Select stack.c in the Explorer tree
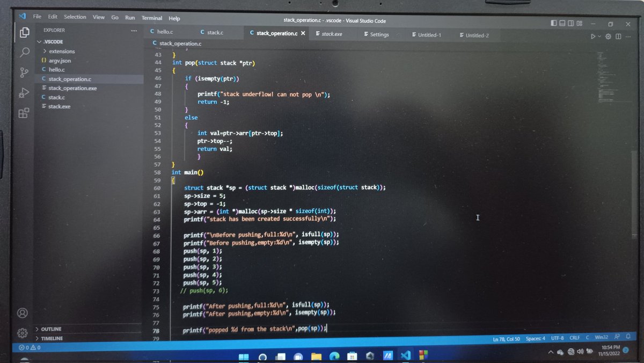The image size is (644, 363). click(x=57, y=97)
